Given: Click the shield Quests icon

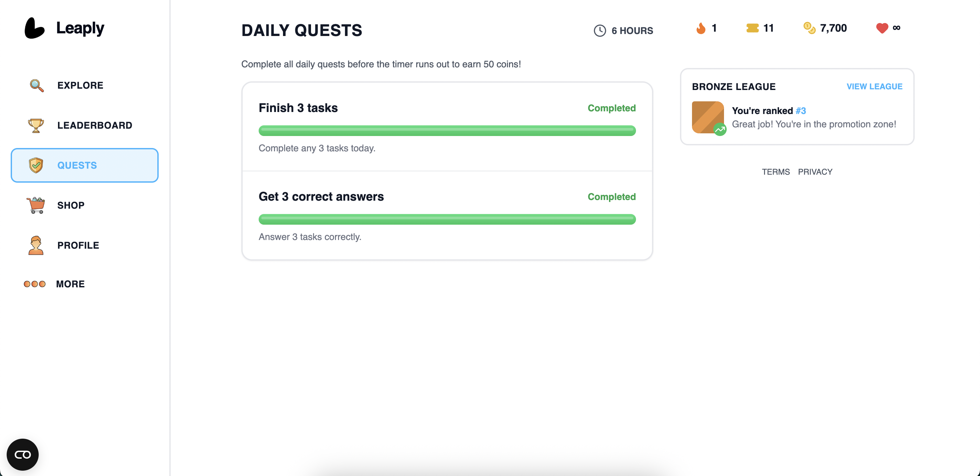Looking at the screenshot, I should [36, 165].
